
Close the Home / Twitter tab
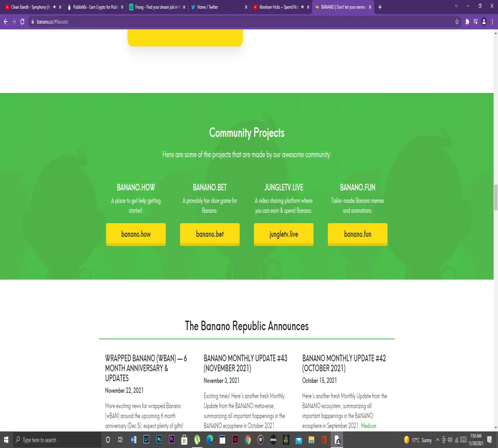coord(246,7)
